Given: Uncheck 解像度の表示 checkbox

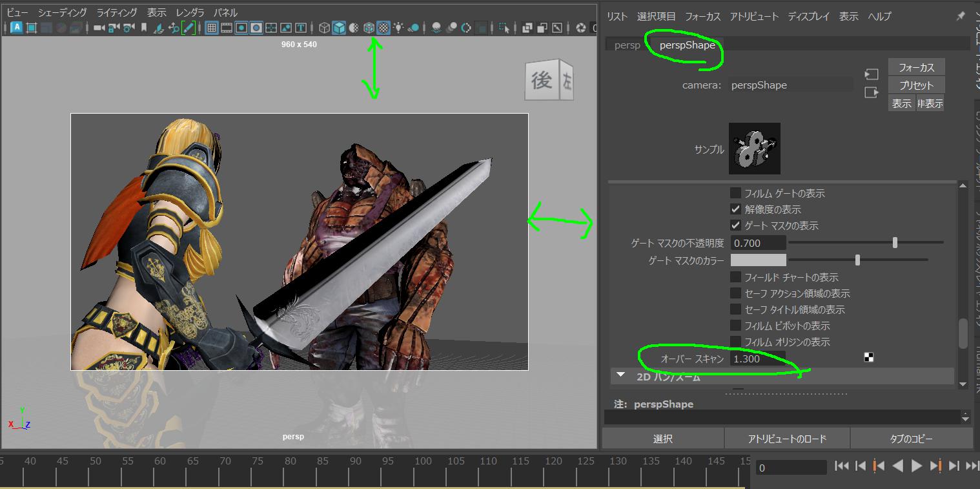Looking at the screenshot, I should [735, 209].
